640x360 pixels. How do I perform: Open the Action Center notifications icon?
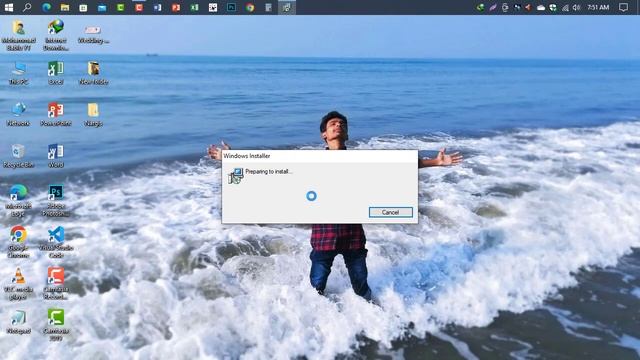click(x=623, y=7)
